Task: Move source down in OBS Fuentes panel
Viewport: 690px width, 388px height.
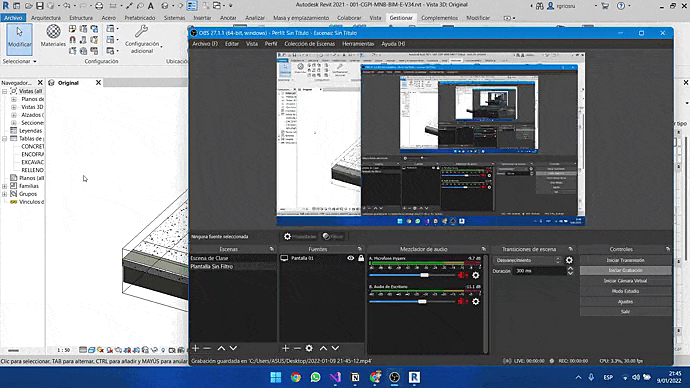Action: coord(335,348)
